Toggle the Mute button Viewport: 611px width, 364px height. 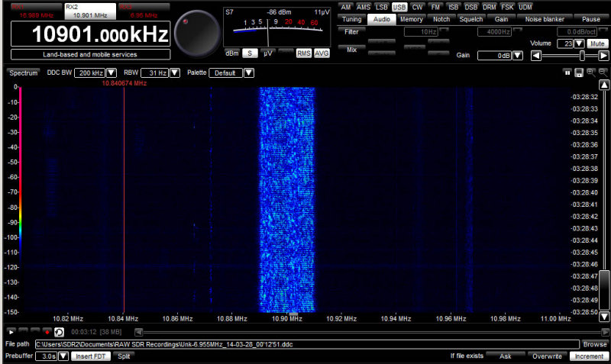(597, 43)
